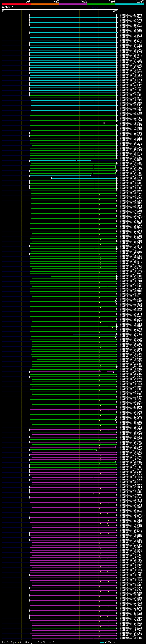Select label UniRef100_Q6AT43
146x644 pixels.
click(x=131, y=55)
